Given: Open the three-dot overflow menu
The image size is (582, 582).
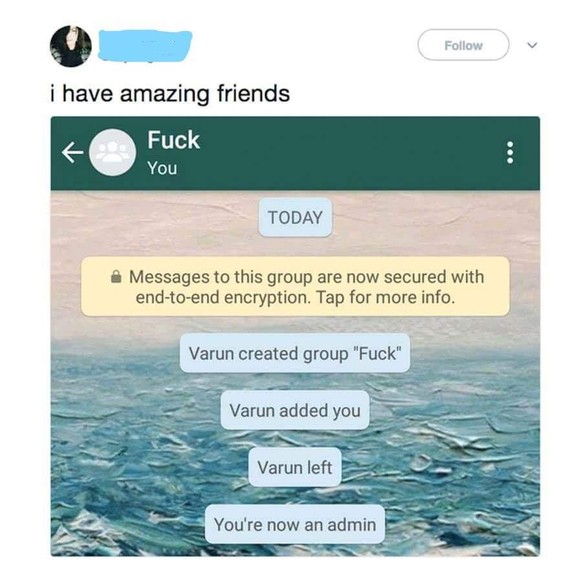Looking at the screenshot, I should pyautogui.click(x=510, y=152).
